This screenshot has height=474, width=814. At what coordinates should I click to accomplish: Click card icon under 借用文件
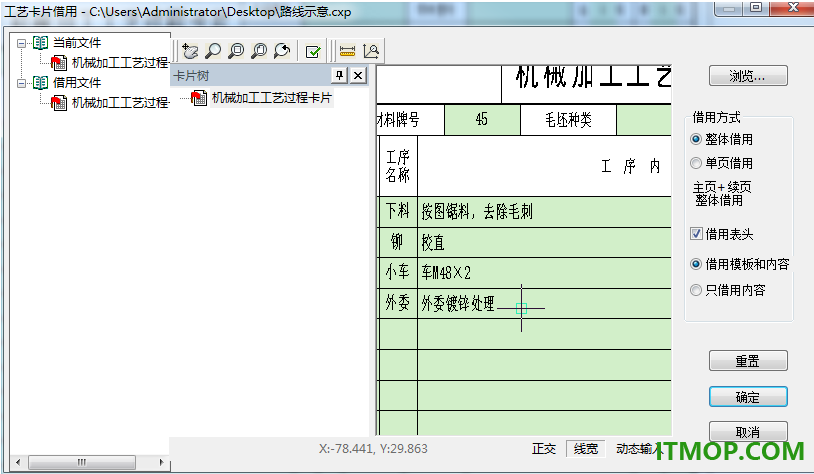pyautogui.click(x=59, y=103)
